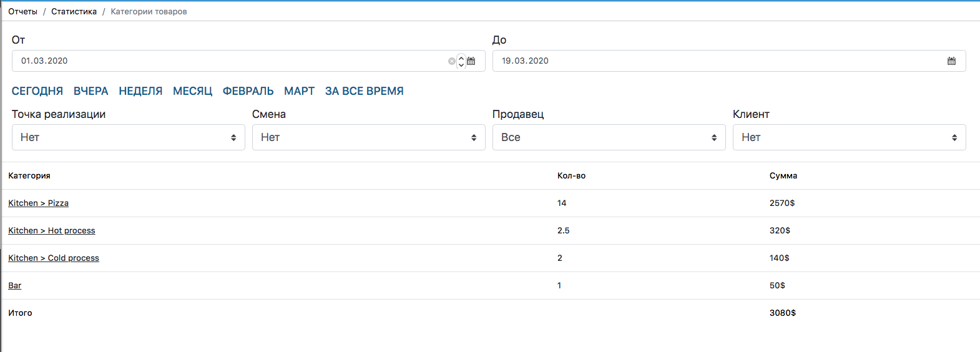Viewport: 980px width, 352px height.
Task: Click into the 'До' date input field
Action: pyautogui.click(x=718, y=61)
